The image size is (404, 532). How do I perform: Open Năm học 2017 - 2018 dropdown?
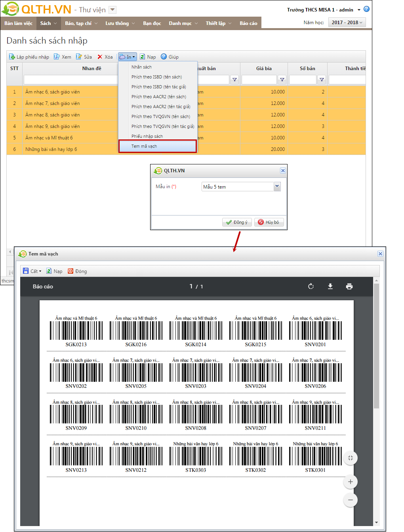(347, 23)
